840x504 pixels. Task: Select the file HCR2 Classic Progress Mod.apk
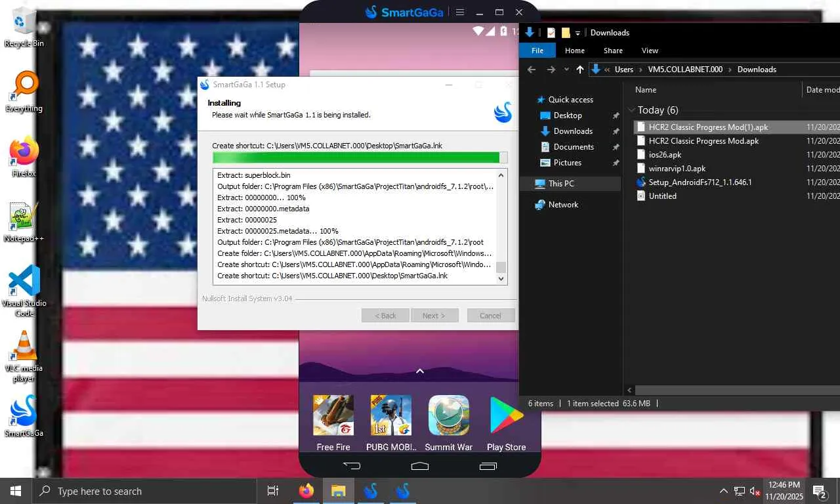coord(703,141)
